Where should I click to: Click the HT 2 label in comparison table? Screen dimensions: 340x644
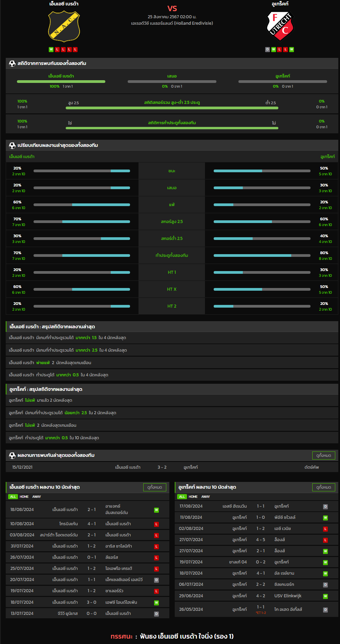click(172, 306)
